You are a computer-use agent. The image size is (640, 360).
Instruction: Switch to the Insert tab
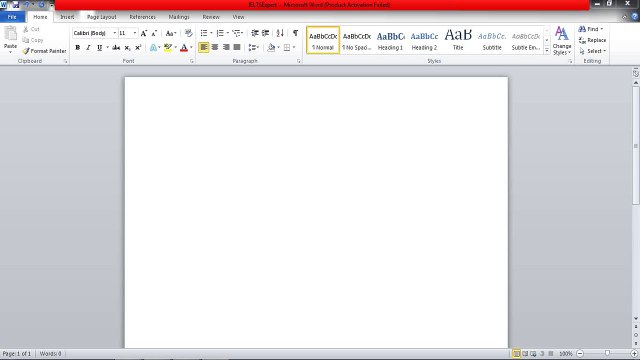click(67, 17)
